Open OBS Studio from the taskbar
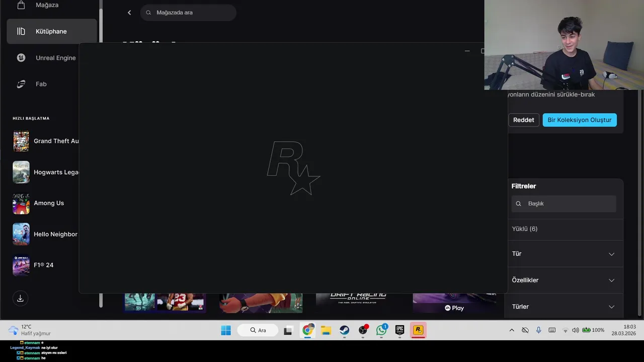This screenshot has height=362, width=644. point(363,330)
